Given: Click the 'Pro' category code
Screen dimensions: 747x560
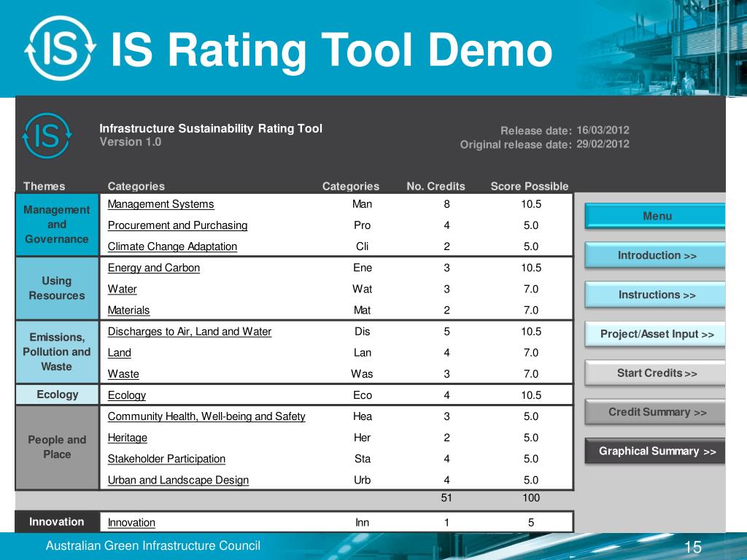Looking at the screenshot, I should pyautogui.click(x=362, y=225).
